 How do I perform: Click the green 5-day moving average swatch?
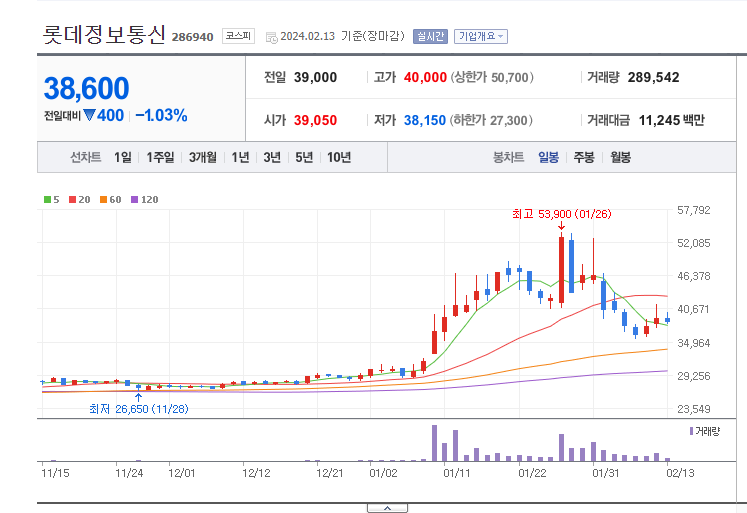click(47, 200)
